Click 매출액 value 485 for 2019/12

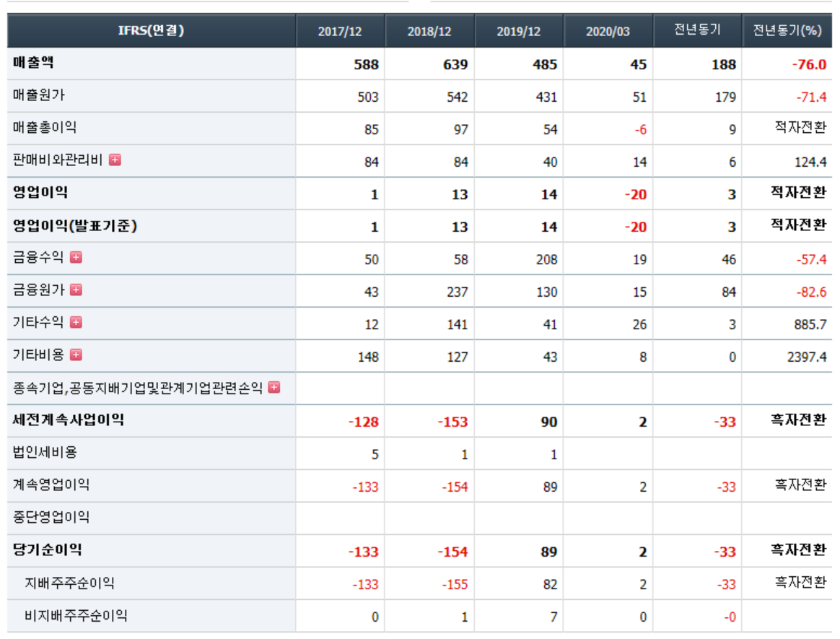pyautogui.click(x=545, y=65)
